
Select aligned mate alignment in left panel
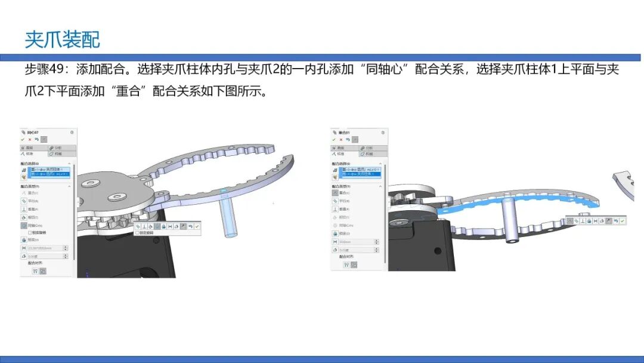35,271
